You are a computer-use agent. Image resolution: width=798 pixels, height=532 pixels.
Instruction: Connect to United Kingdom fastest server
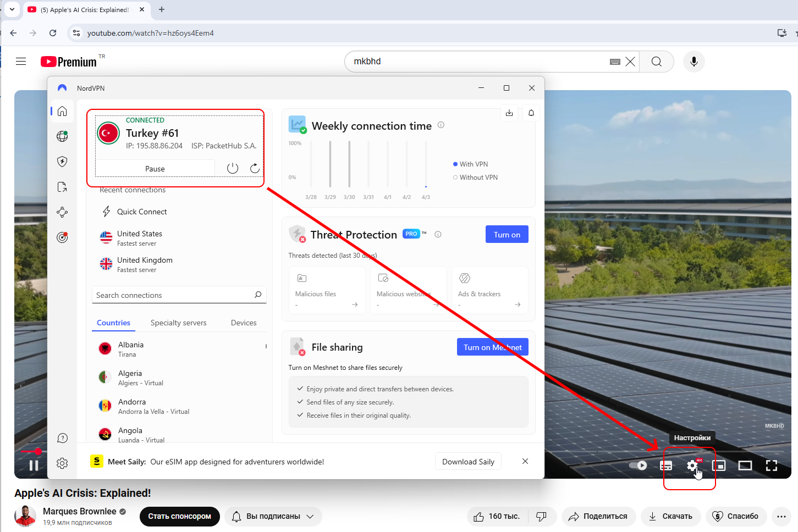[144, 264]
